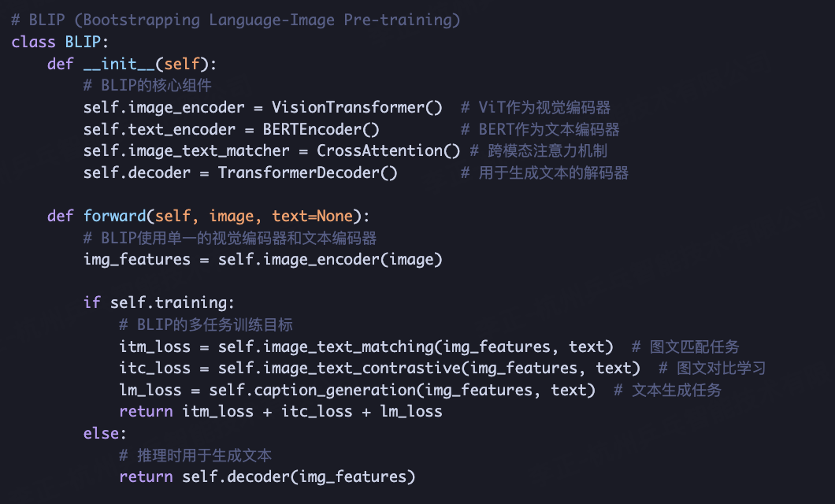Screen dimensions: 835x504
Task: Click the forward method name
Action: [114, 216]
